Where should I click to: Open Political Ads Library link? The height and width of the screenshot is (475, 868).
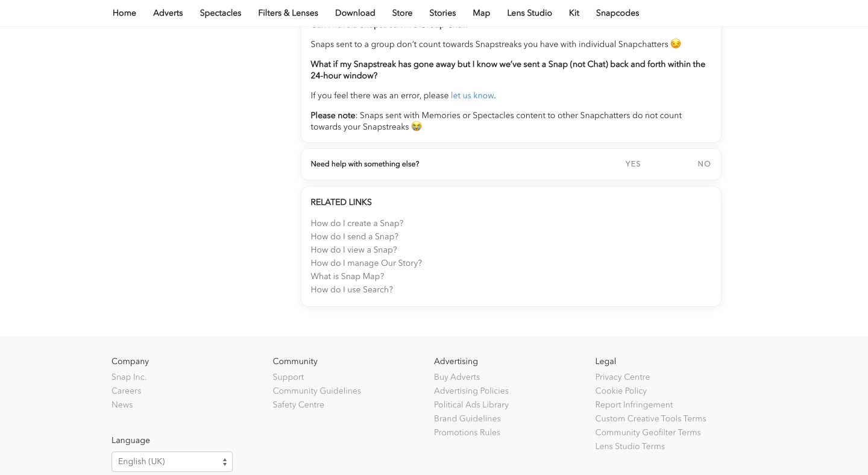click(471, 405)
